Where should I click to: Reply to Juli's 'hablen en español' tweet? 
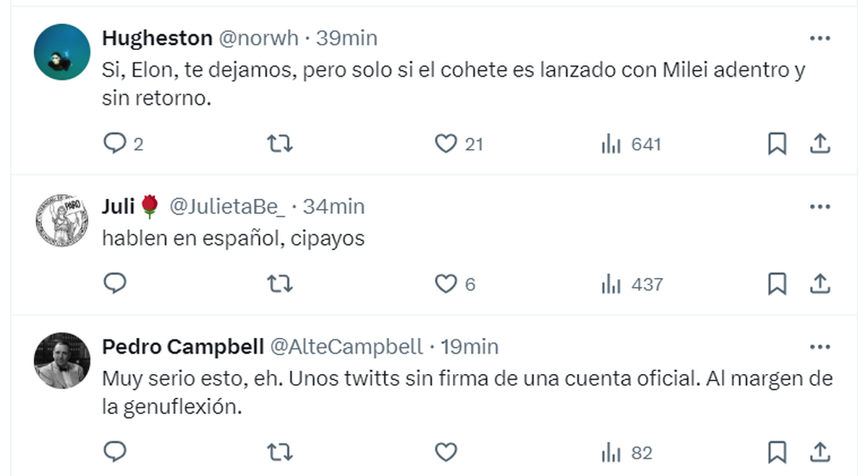[115, 284]
